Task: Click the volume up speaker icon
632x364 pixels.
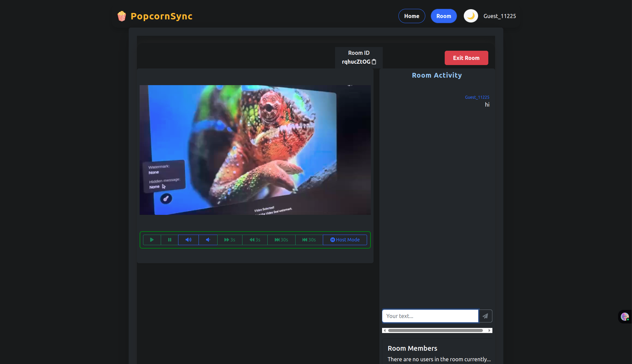Action: coord(188,240)
